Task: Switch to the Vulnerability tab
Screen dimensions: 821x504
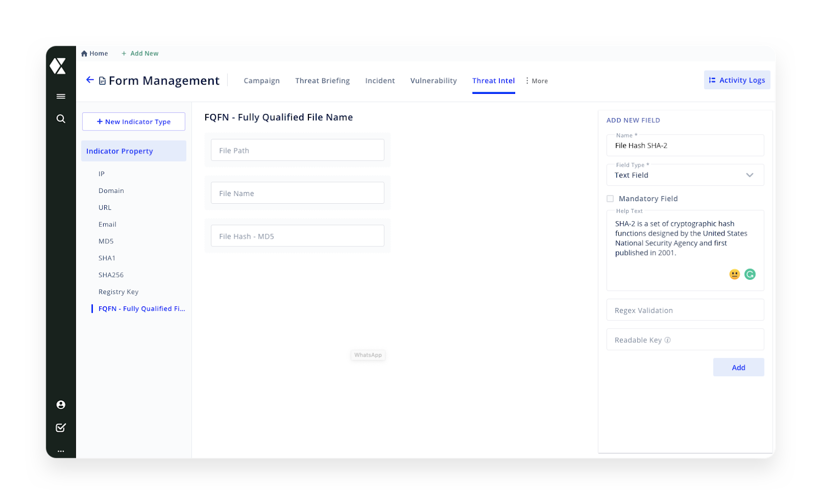Action: [x=434, y=81]
